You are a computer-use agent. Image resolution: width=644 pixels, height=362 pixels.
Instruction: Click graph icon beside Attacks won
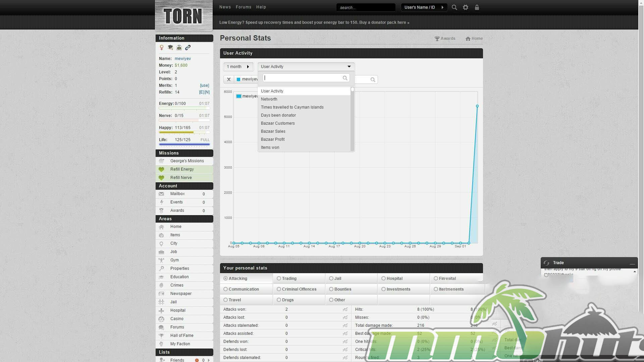coord(345,309)
